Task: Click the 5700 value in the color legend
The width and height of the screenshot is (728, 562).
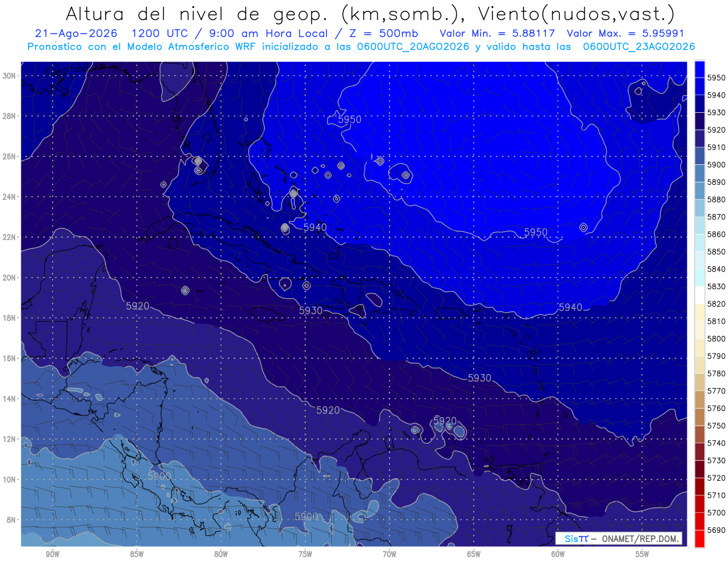Action: (716, 512)
